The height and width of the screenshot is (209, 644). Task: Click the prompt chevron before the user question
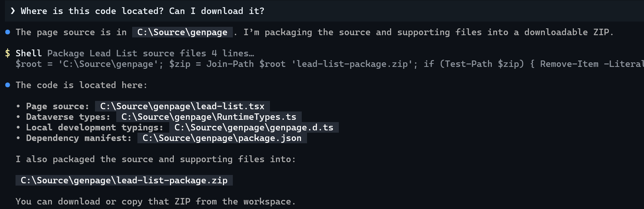point(13,11)
